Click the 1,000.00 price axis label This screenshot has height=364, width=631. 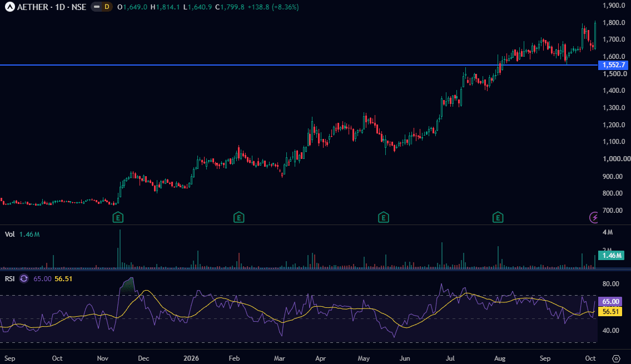point(616,159)
